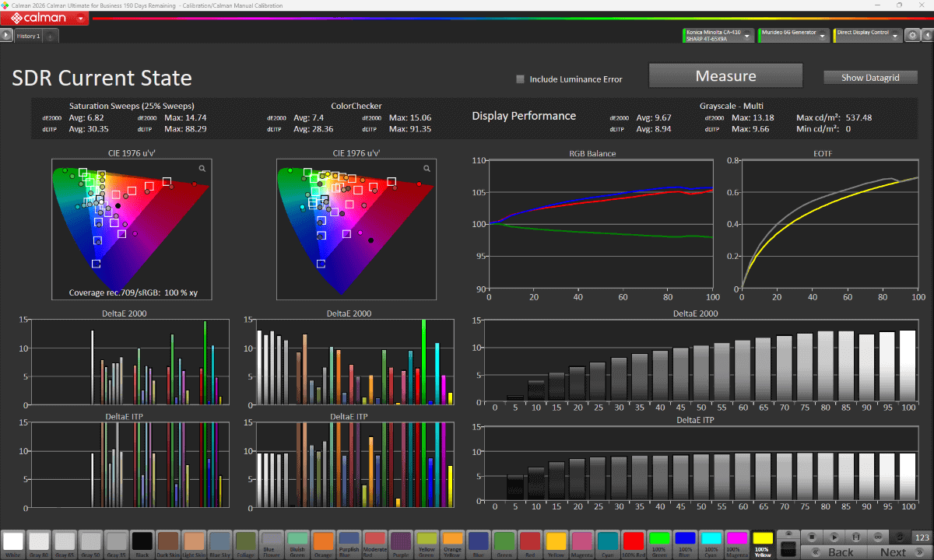Click the Measure button
Viewport: 934px width, 560px height.
[x=725, y=76]
